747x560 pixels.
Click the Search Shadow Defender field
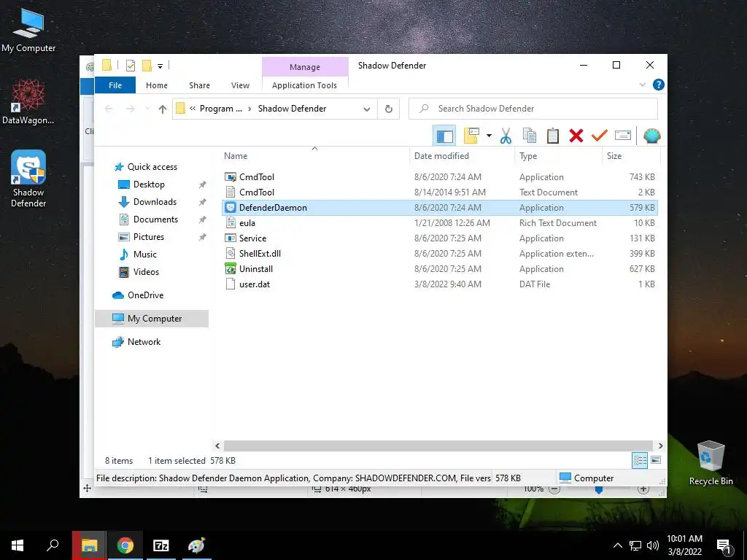(x=533, y=109)
